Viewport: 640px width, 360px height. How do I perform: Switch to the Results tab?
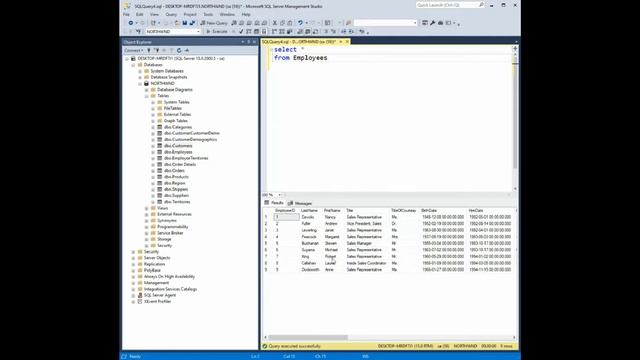coord(274,203)
